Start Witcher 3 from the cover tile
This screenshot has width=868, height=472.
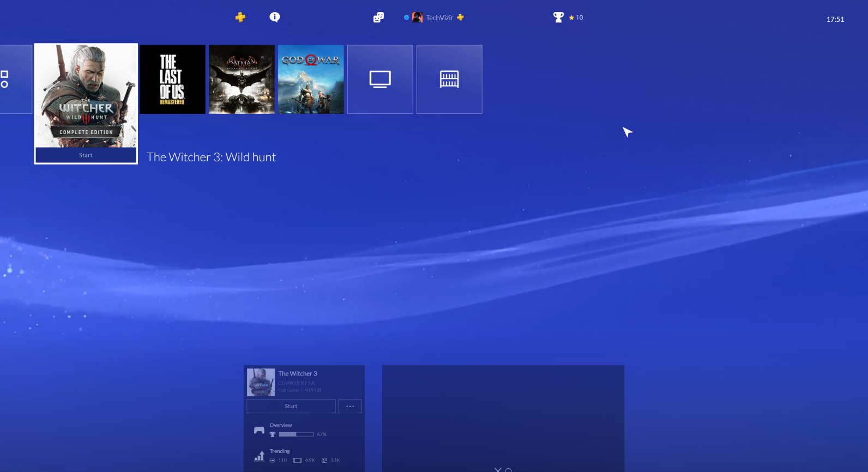tap(86, 155)
